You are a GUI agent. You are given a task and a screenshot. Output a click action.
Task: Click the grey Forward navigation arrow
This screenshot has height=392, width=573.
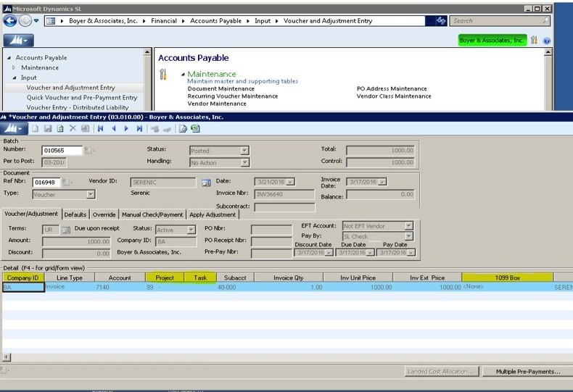point(25,21)
